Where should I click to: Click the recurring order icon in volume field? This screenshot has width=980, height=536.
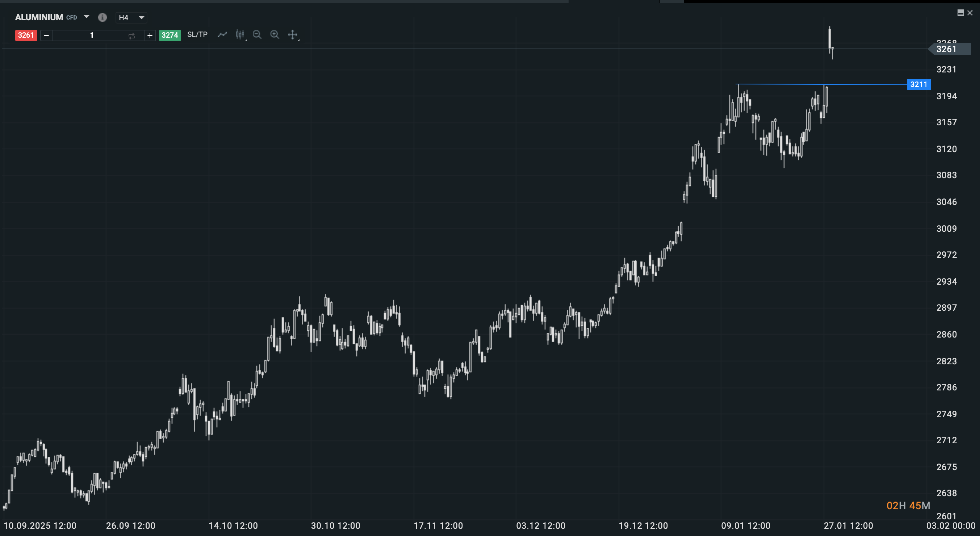pos(131,35)
